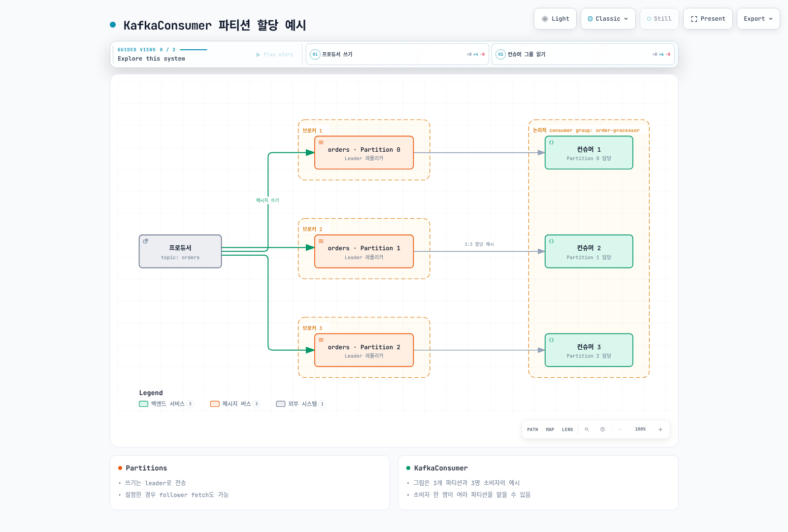
Task: Click Play story button
Action: [274, 55]
